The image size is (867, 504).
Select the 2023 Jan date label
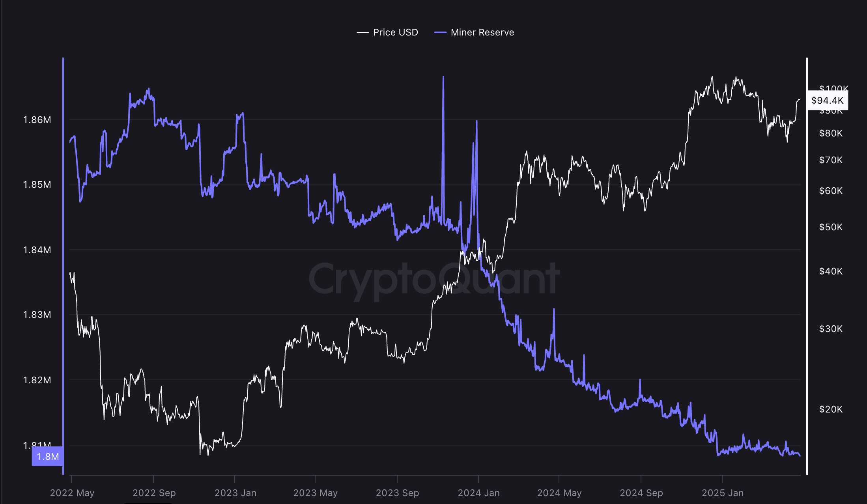(235, 493)
